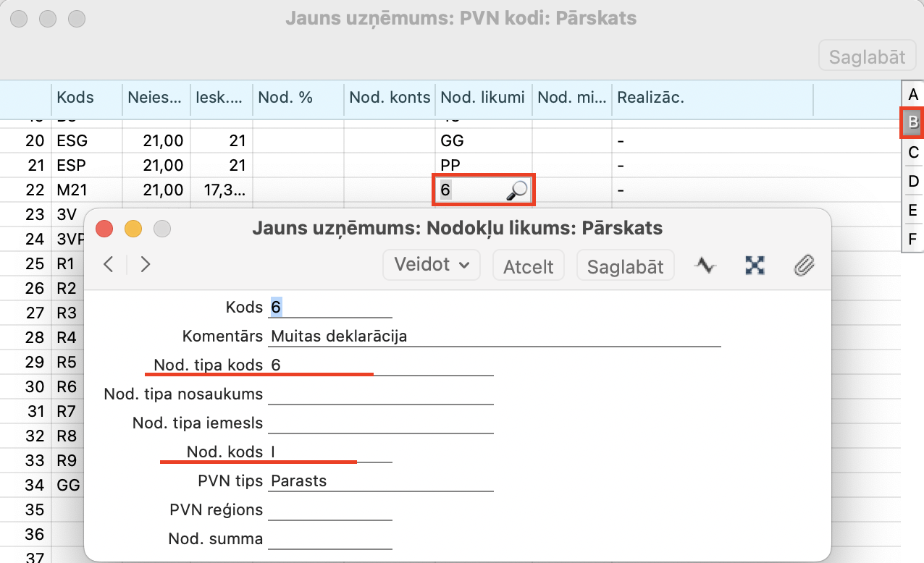The height and width of the screenshot is (563, 924).
Task: Click the PVN tips field
Action: [x=380, y=481]
